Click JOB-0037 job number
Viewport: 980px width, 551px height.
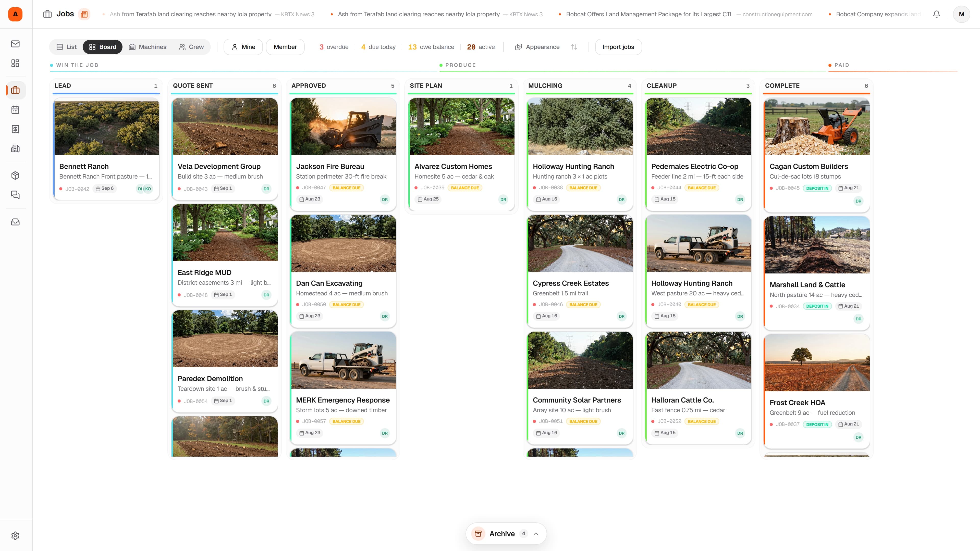[x=788, y=424]
